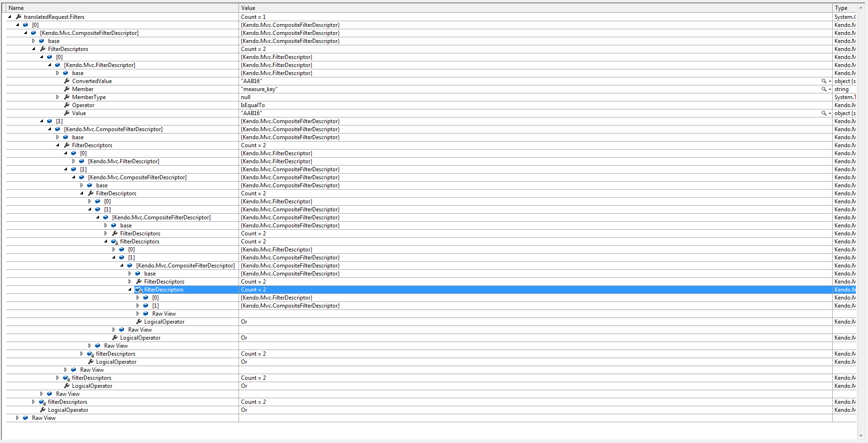Select the Operator row
Image resolution: width=868 pixels, height=443 pixels.
click(x=431, y=105)
